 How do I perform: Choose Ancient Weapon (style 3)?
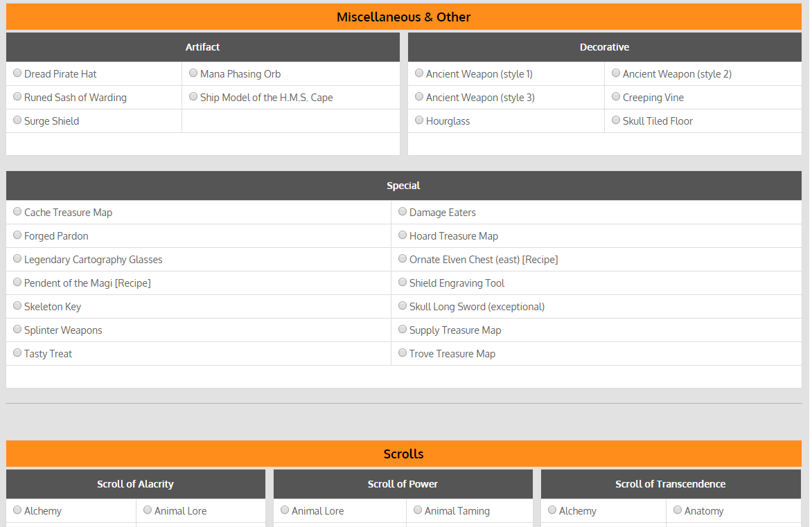tap(419, 97)
